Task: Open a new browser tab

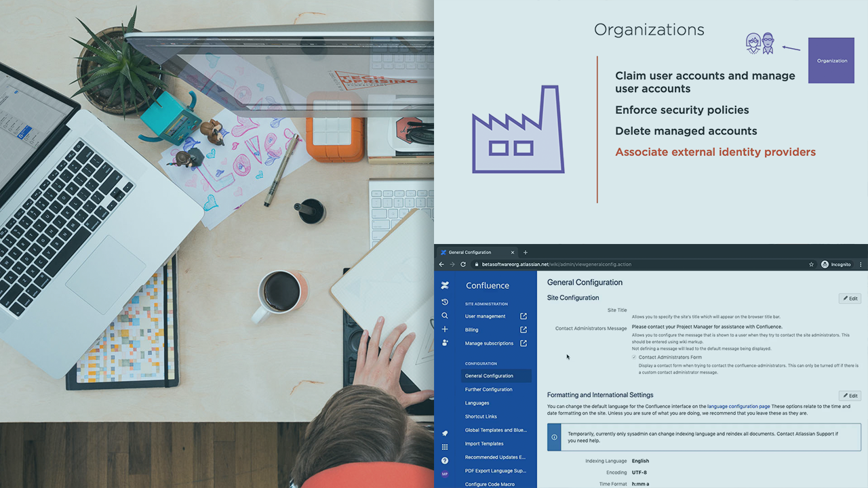Action: 526,253
